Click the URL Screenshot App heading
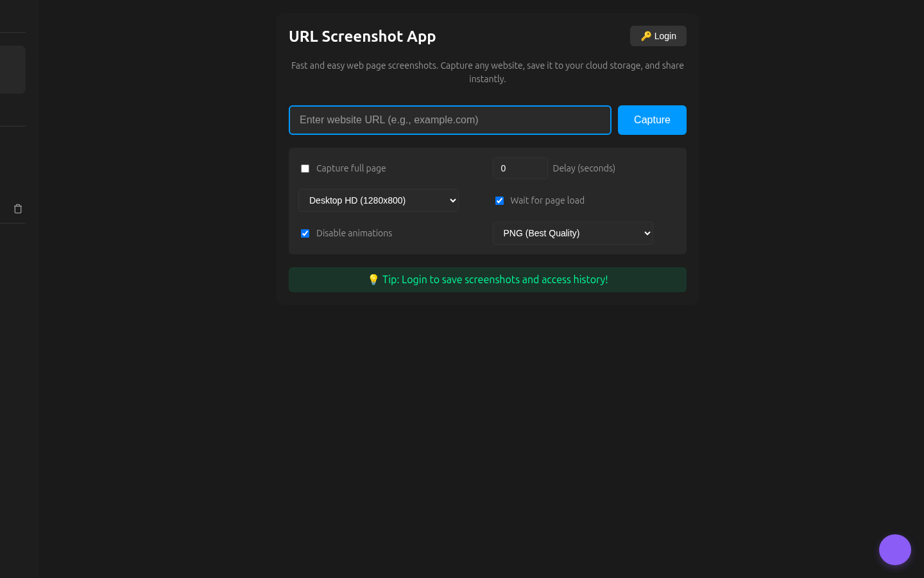This screenshot has height=578, width=924. [x=363, y=36]
